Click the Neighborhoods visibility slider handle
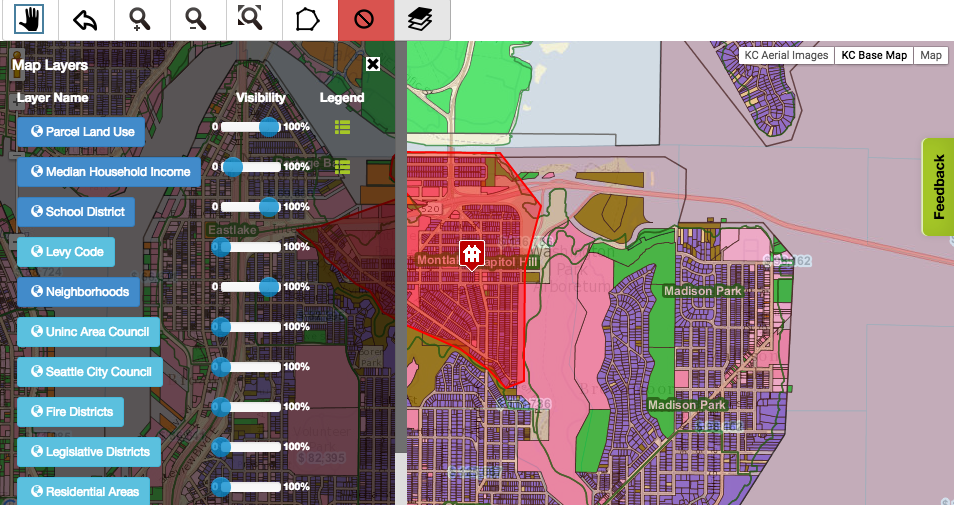Image resolution: width=954 pixels, height=505 pixels. coord(269,287)
